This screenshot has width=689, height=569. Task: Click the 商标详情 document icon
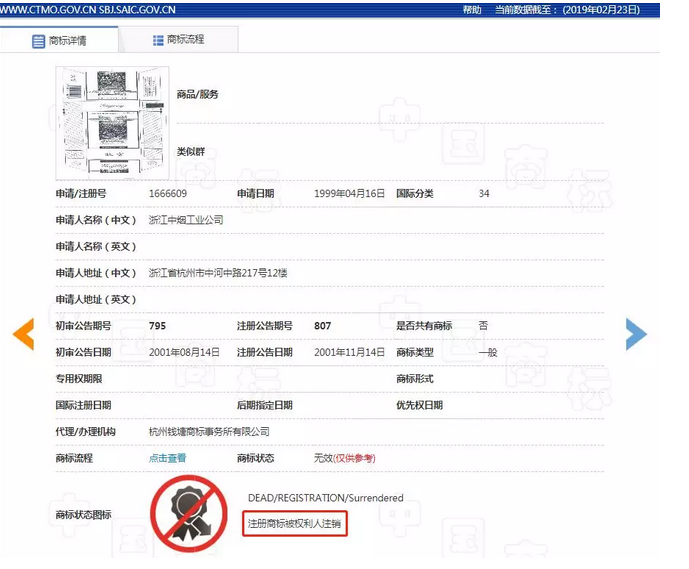[38, 41]
